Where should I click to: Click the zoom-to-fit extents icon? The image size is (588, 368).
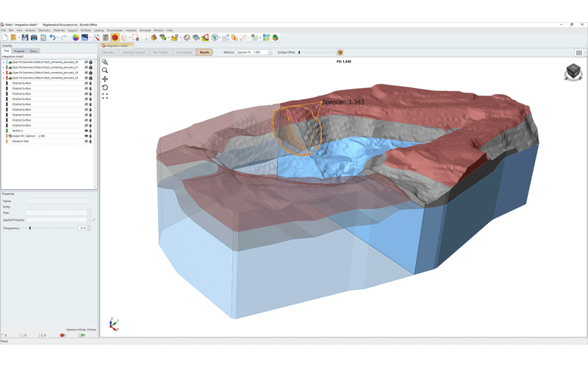pos(105,96)
